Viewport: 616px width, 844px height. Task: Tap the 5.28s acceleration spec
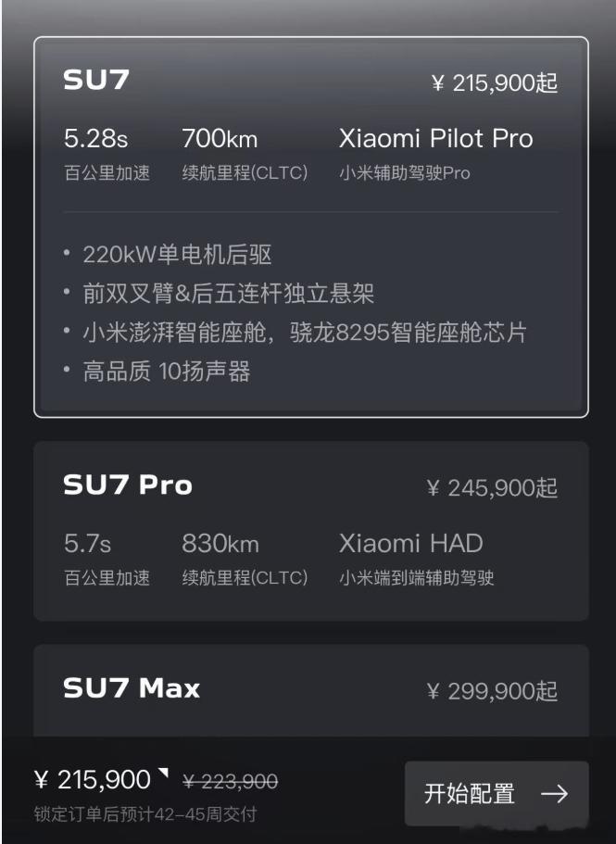[x=95, y=138]
